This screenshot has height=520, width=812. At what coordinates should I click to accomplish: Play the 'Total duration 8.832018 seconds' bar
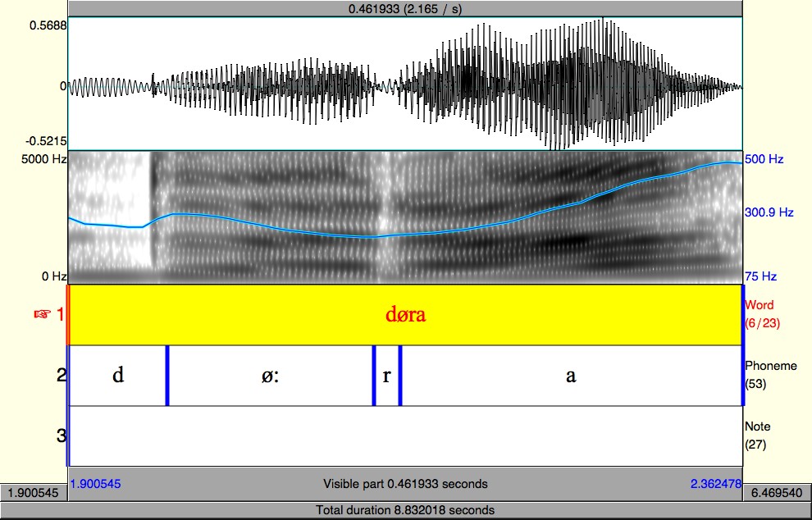tap(405, 510)
